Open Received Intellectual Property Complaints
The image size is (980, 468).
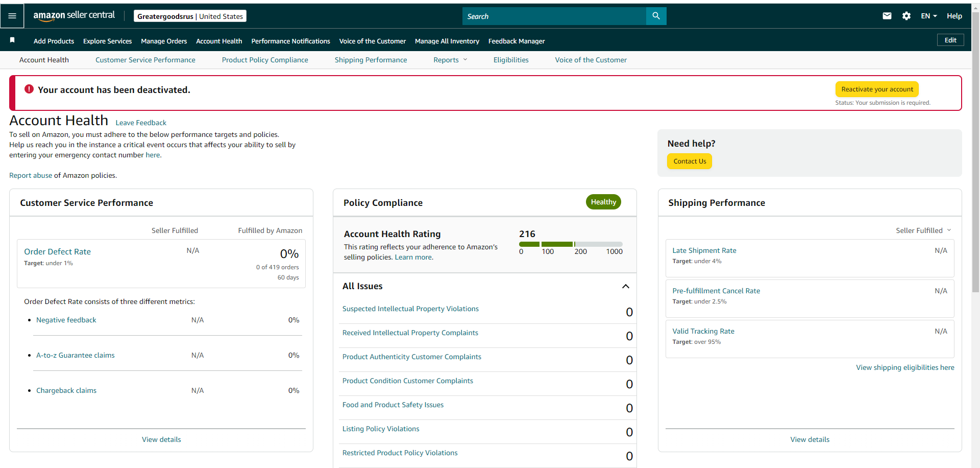click(410, 333)
